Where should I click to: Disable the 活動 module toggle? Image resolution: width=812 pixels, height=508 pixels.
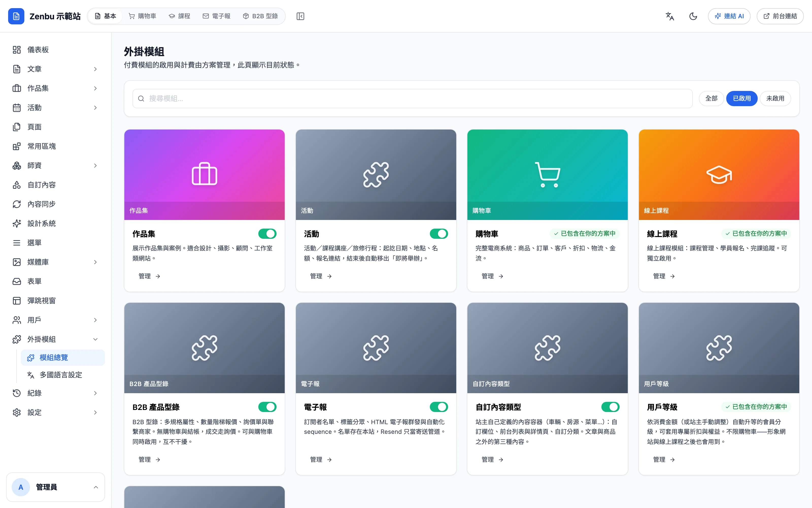coord(439,233)
